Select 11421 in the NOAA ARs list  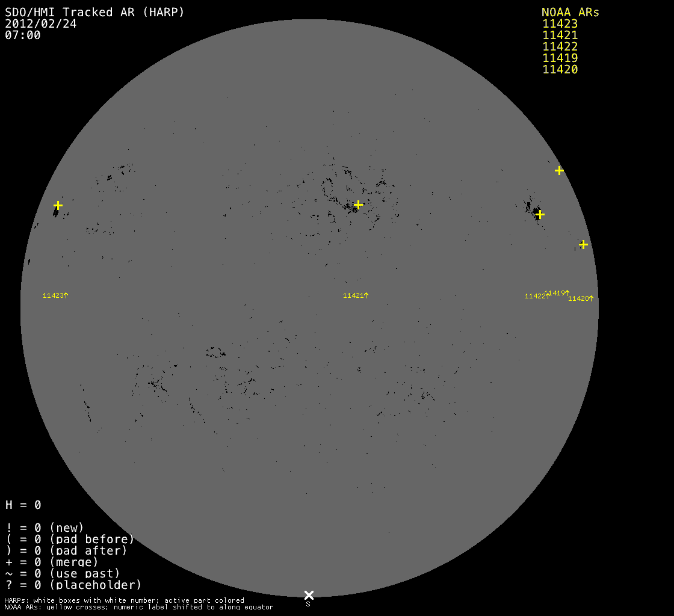point(560,35)
